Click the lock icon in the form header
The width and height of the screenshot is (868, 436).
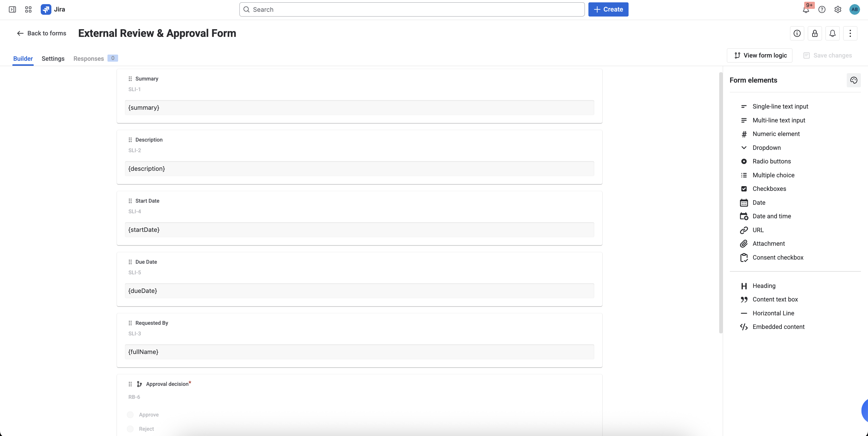tap(815, 33)
